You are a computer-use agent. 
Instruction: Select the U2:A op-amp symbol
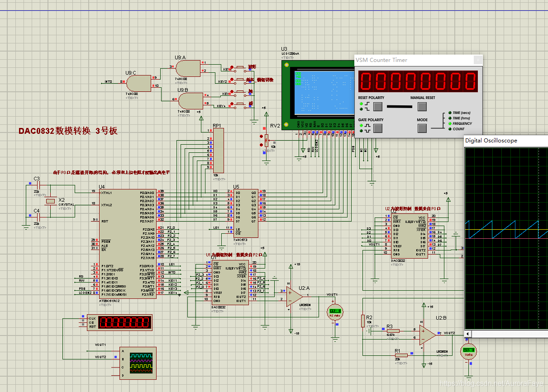point(295,296)
